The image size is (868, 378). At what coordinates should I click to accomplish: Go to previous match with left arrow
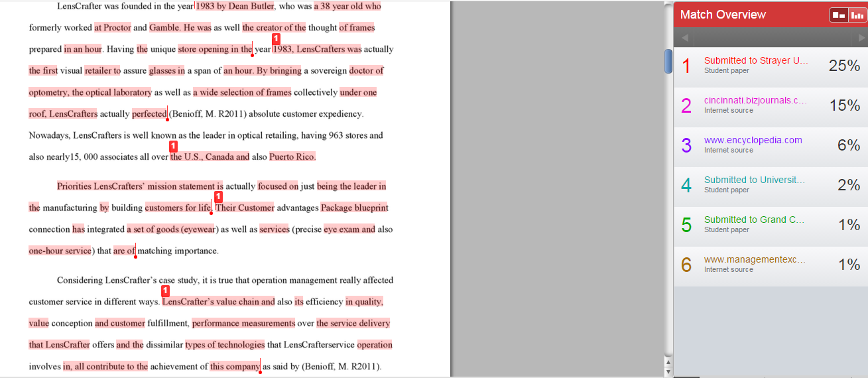click(684, 38)
